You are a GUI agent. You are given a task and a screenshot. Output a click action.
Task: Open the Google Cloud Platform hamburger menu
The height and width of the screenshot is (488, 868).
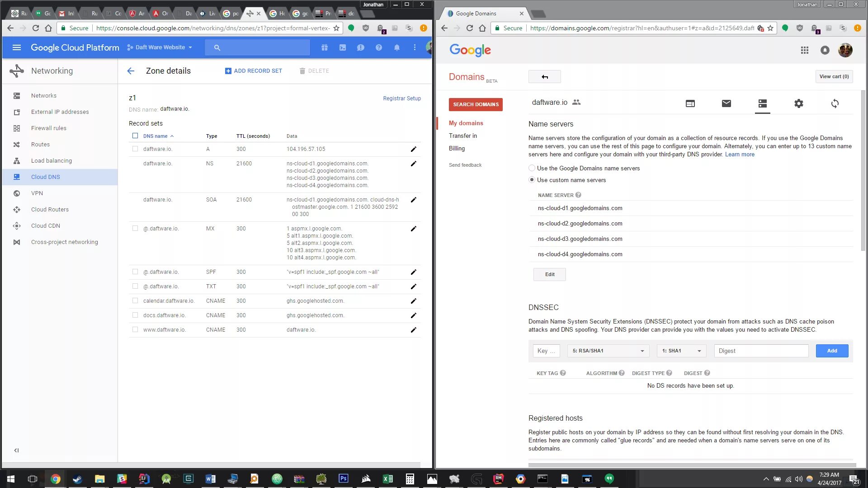click(x=17, y=47)
